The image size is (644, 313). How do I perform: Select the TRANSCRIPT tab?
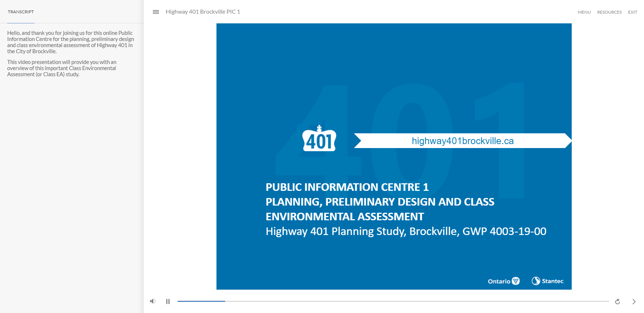21,12
